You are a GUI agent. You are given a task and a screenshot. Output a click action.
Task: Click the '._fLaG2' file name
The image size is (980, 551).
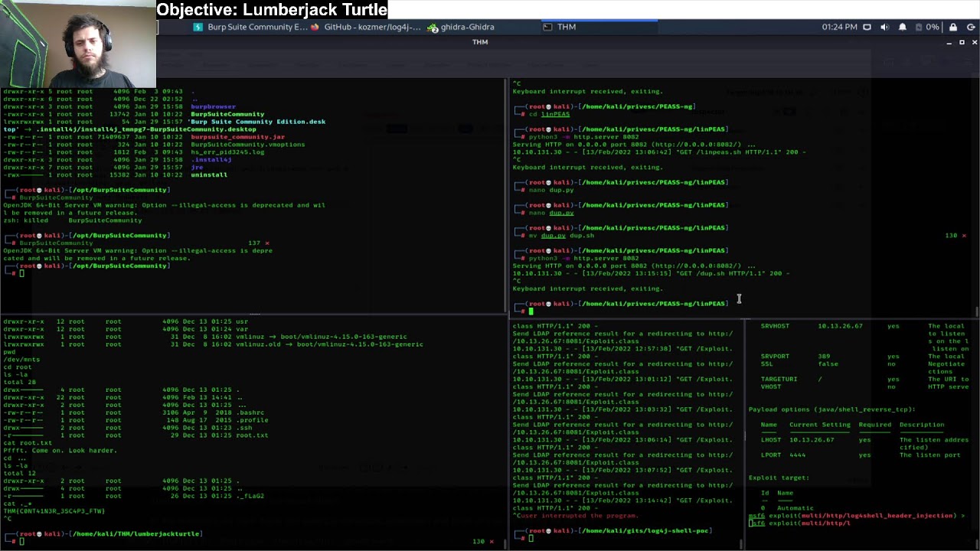click(249, 496)
